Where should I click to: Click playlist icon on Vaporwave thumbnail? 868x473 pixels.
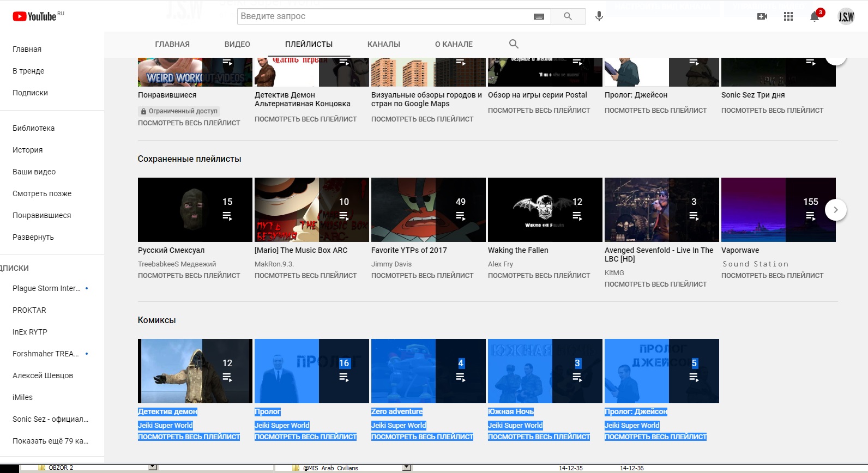[811, 216]
